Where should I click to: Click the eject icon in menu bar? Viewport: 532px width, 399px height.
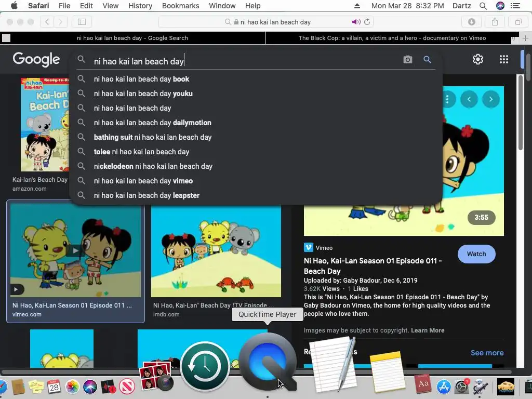(357, 6)
